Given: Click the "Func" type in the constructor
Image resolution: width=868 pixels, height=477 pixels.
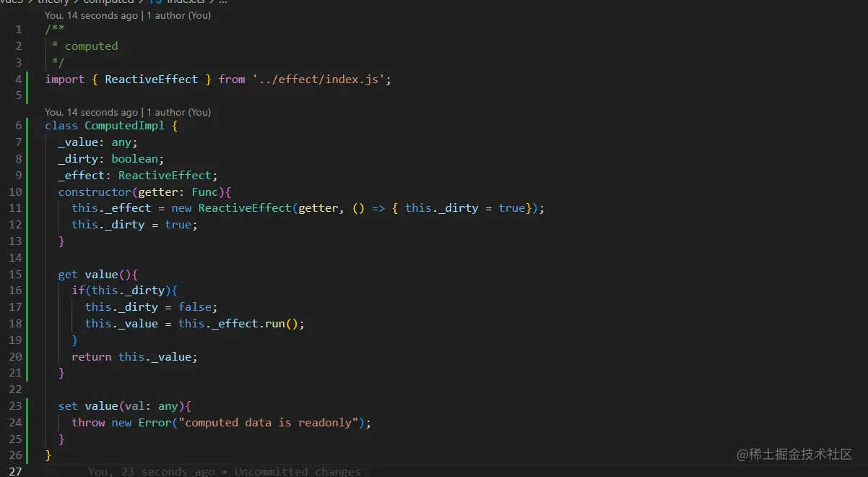Looking at the screenshot, I should pyautogui.click(x=204, y=192).
